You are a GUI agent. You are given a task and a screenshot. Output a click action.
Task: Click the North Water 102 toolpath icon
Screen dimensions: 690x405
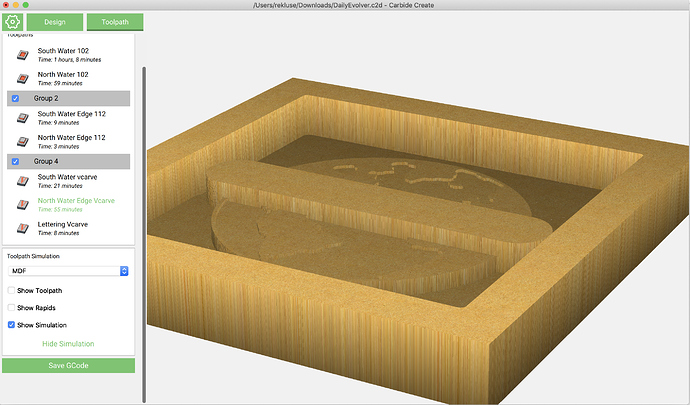[x=22, y=79]
